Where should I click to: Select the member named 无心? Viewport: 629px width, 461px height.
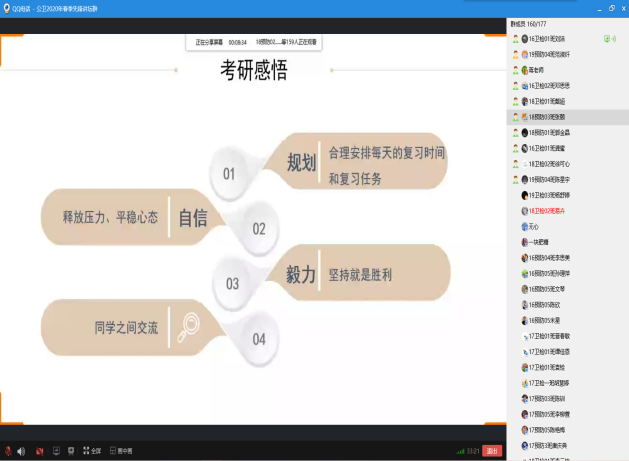pyautogui.click(x=568, y=226)
